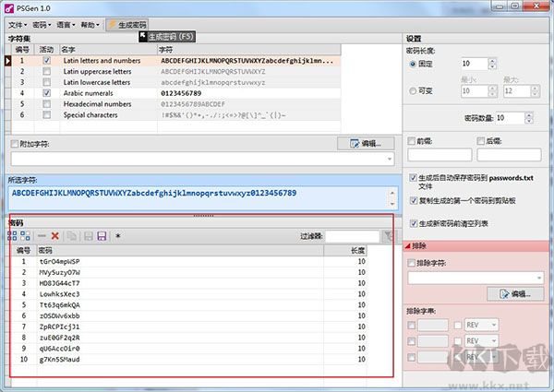
Task: Click the 过滤器 filter input field
Action: tap(353, 236)
